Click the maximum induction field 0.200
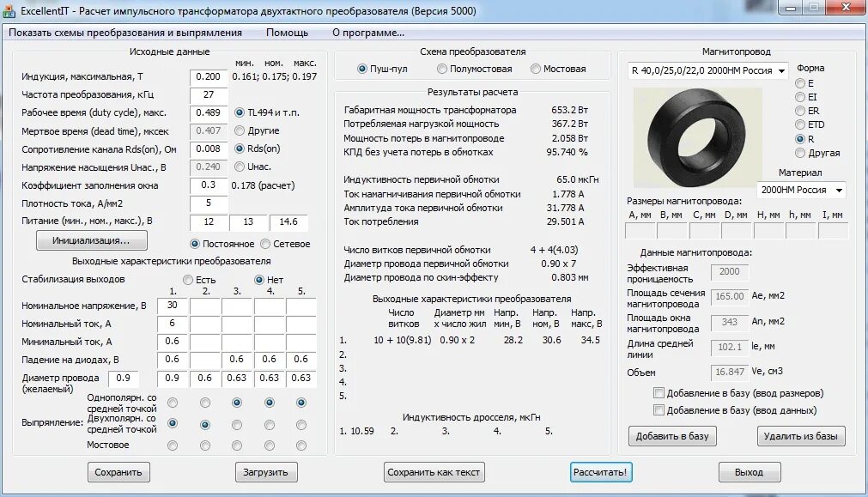This screenshot has height=497, width=868. [x=209, y=77]
